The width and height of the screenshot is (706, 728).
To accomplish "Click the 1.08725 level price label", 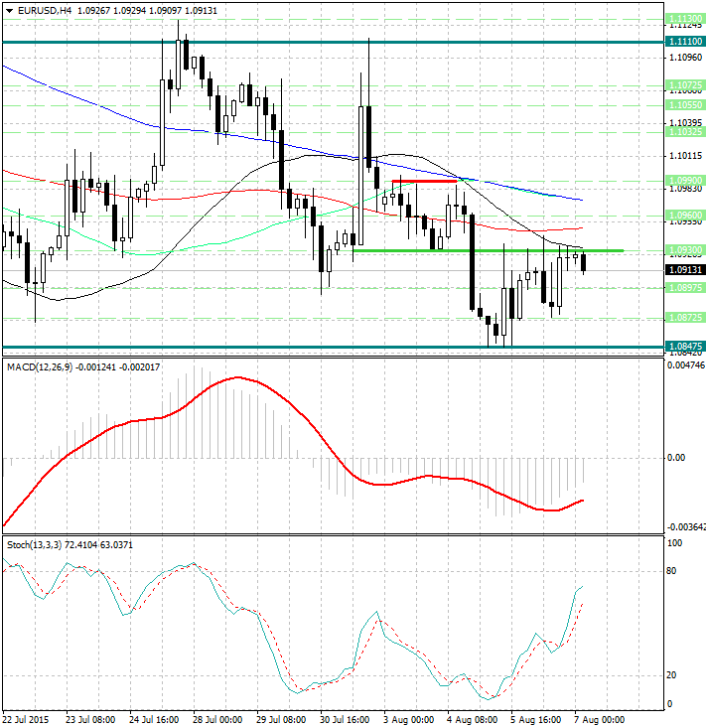I will (x=685, y=317).
